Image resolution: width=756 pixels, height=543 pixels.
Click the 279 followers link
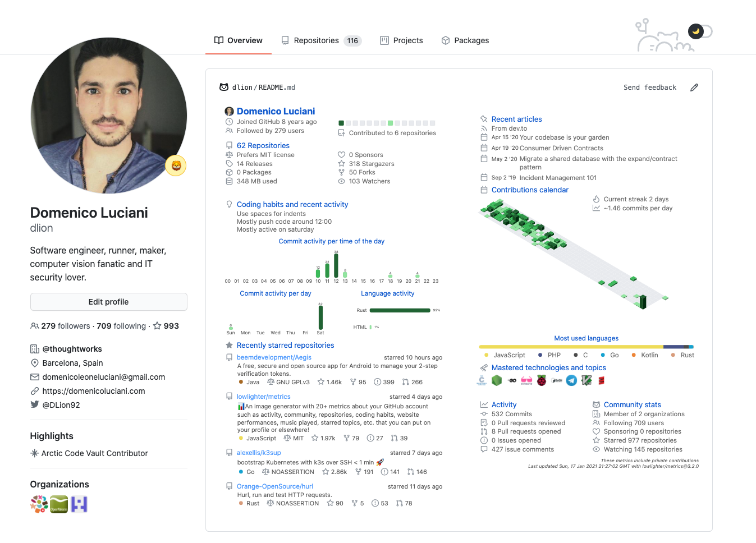pos(65,326)
